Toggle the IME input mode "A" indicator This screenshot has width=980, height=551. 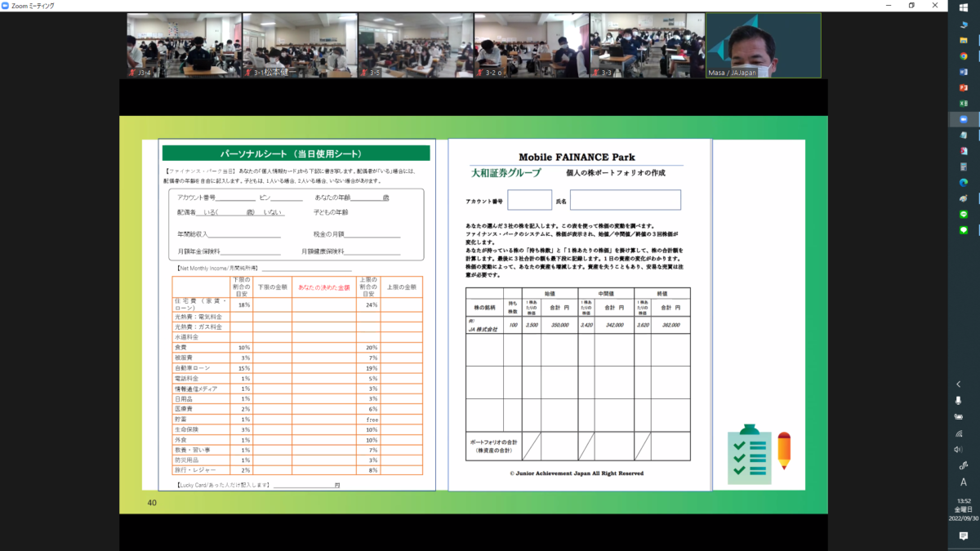pyautogui.click(x=964, y=482)
